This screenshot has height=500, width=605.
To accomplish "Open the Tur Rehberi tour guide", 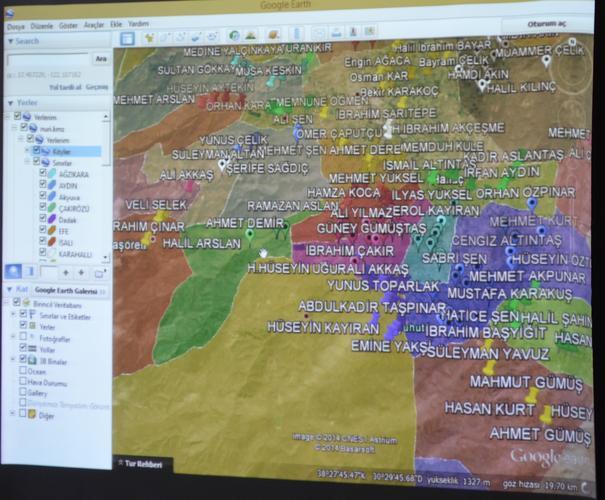I will click(x=143, y=464).
